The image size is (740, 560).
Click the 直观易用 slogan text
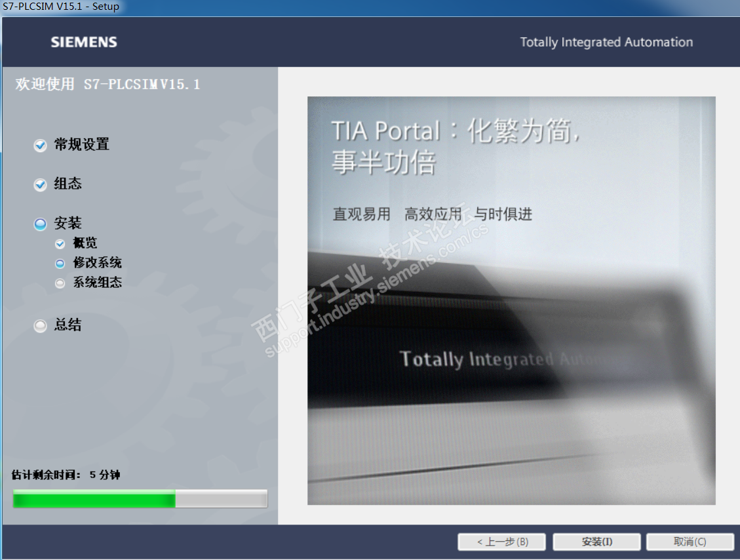pos(362,214)
